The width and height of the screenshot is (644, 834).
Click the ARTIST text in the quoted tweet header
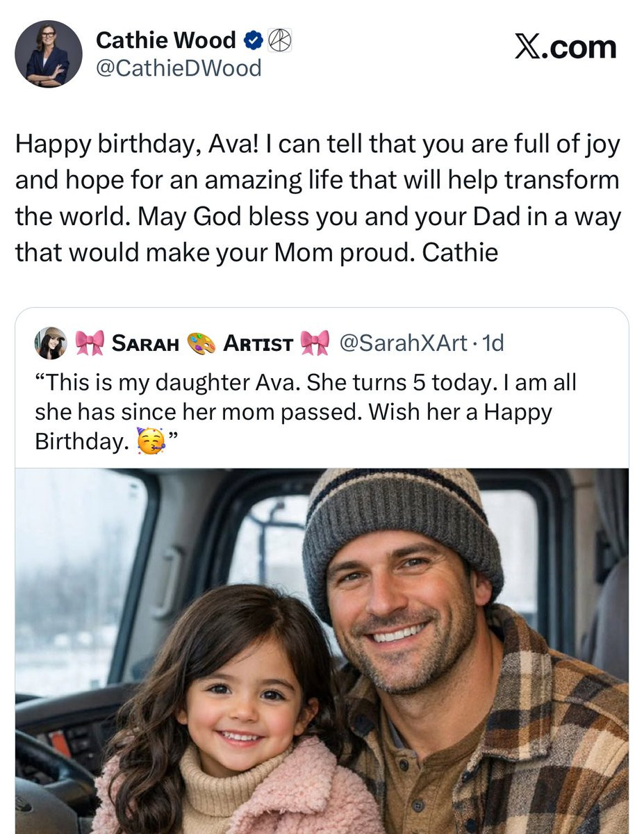(x=258, y=343)
